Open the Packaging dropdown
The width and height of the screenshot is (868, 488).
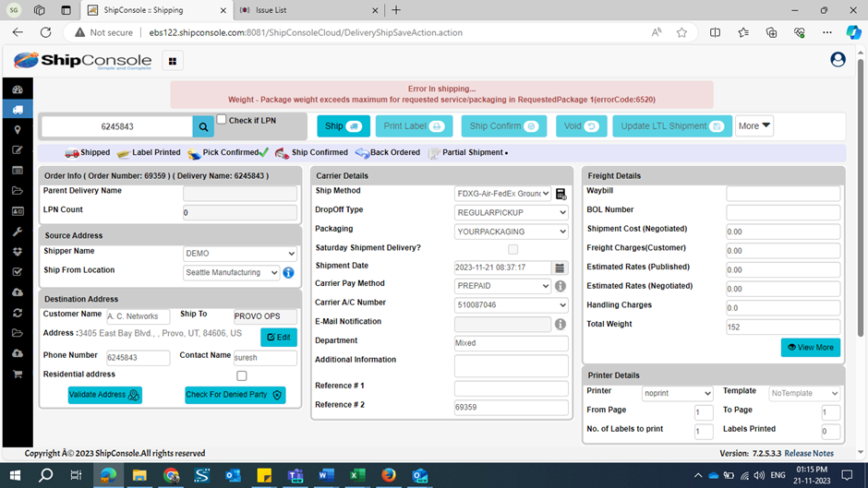click(511, 232)
